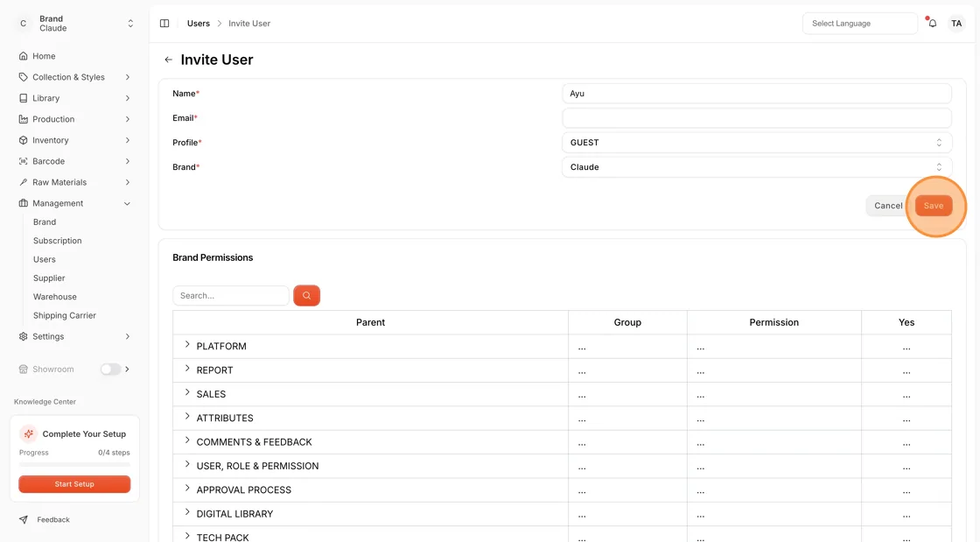Click the Collection & Styles tag icon
The width and height of the screenshot is (980, 542).
pyautogui.click(x=23, y=77)
